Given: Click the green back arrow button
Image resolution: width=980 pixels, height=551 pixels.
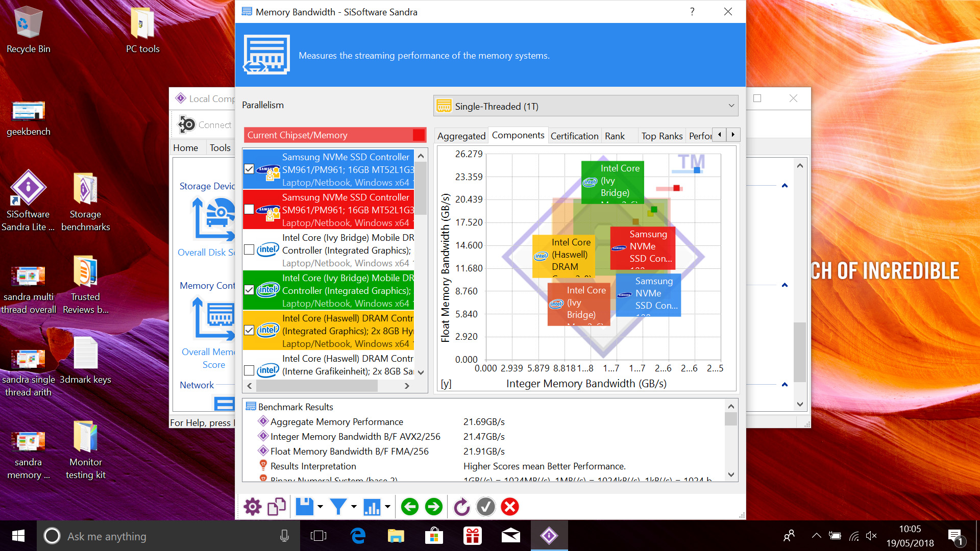Looking at the screenshot, I should tap(409, 507).
